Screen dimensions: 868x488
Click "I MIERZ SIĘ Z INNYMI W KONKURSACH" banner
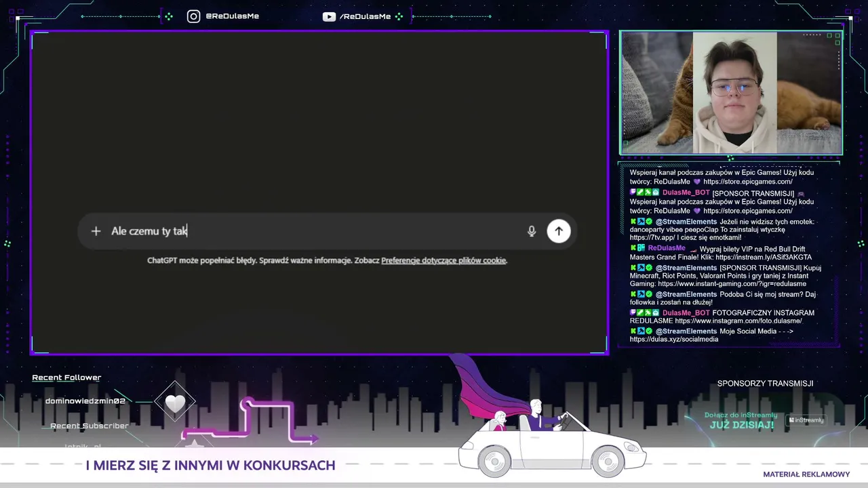pyautogui.click(x=211, y=466)
